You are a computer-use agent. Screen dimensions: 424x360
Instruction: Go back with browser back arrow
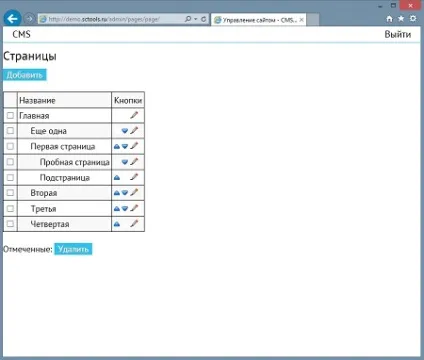pyautogui.click(x=12, y=19)
